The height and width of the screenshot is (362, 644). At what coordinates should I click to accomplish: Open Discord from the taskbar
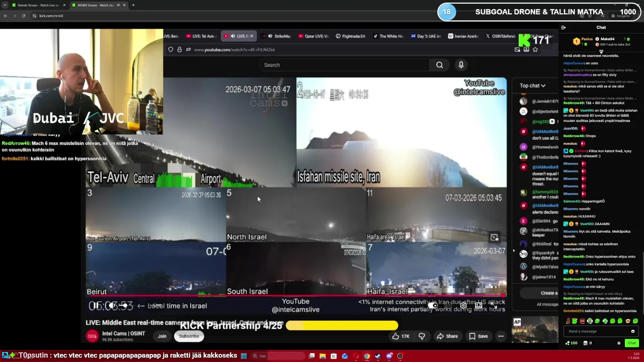click(389, 356)
